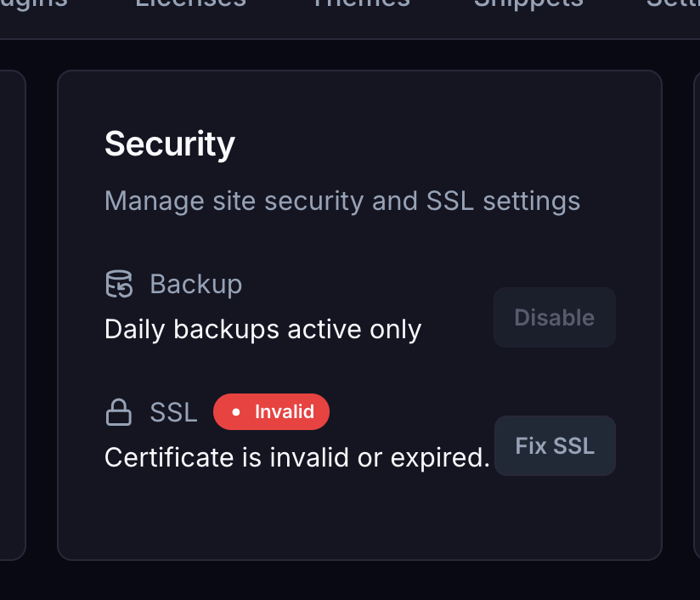Click the SSL label text
The image size is (700, 600).
(173, 412)
